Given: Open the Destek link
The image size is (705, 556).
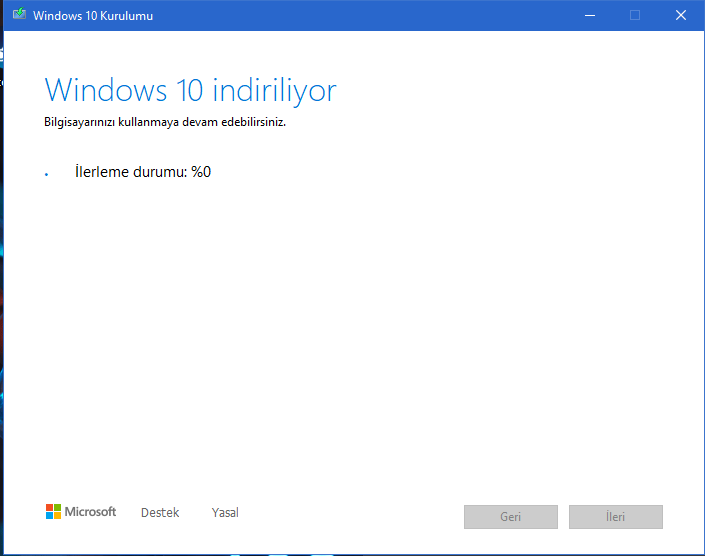Looking at the screenshot, I should tap(160, 512).
